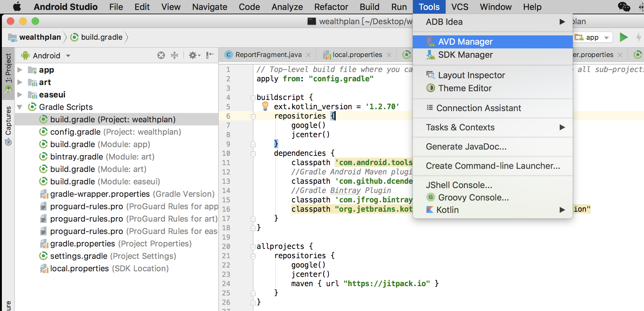Viewport: 644px width, 311px height.
Task: Click the collapse all icon
Action: tap(174, 55)
